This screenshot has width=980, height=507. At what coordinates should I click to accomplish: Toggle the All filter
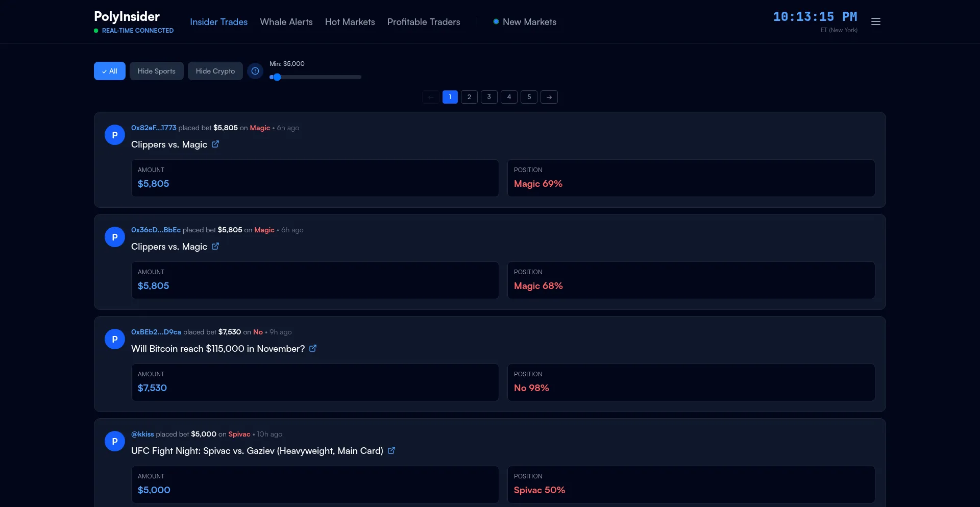[x=110, y=71]
